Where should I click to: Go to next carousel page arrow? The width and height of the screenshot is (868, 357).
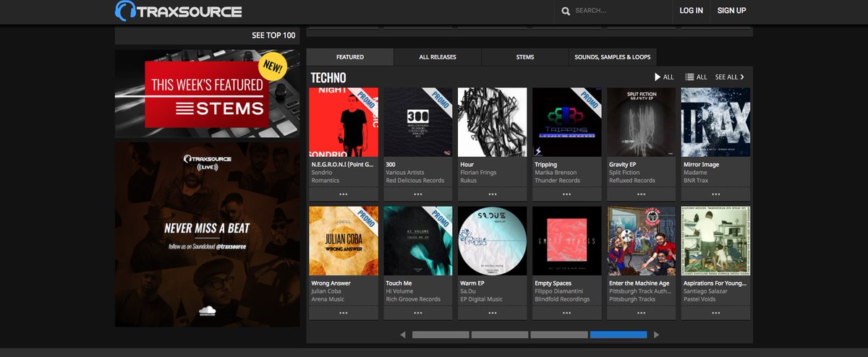(657, 335)
